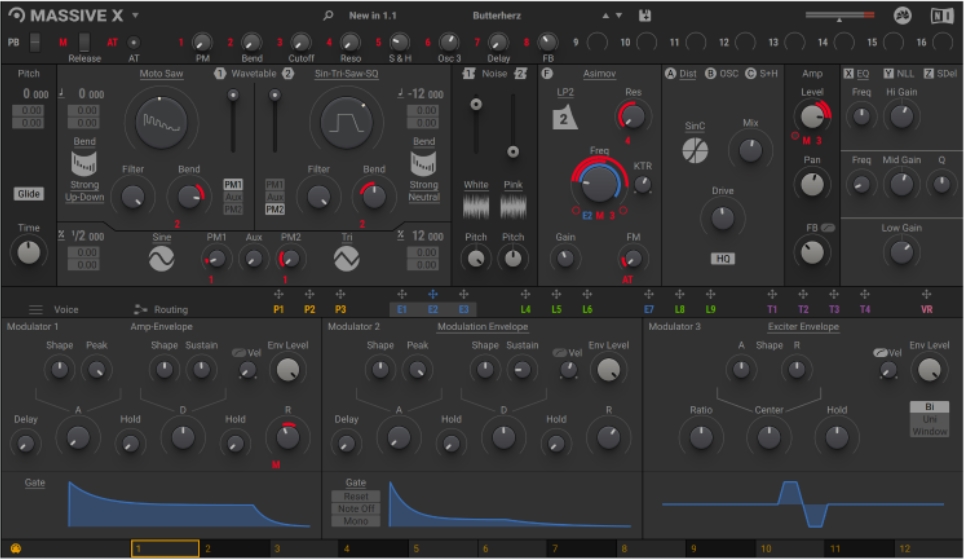This screenshot has height=559, width=964.
Task: Toggle the HQ distortion button
Action: [x=723, y=258]
